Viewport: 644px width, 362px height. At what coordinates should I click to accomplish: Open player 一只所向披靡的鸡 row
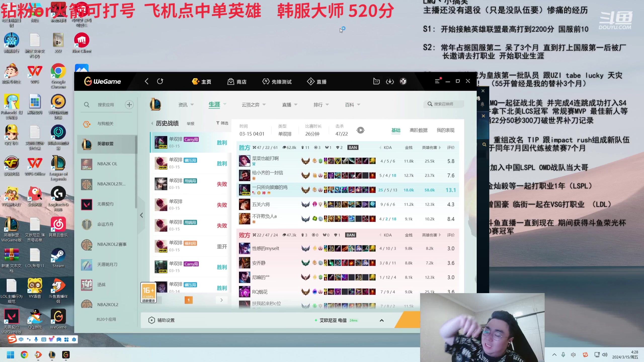click(348, 190)
